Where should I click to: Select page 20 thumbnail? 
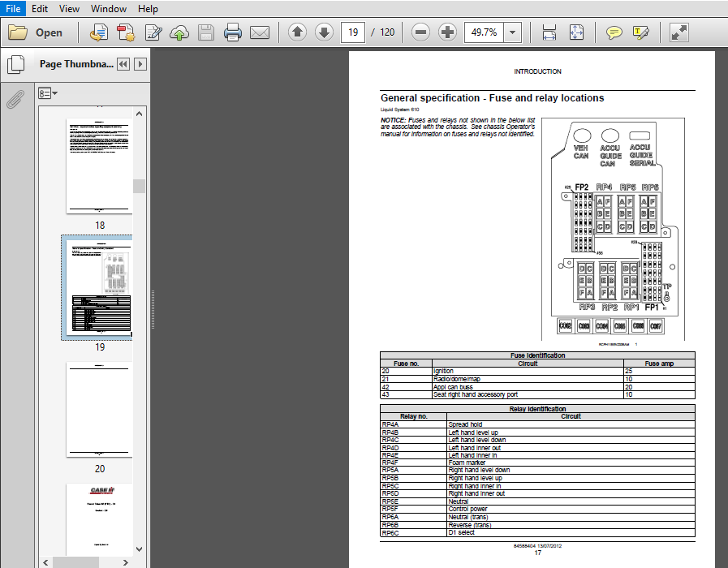pyautogui.click(x=99, y=409)
